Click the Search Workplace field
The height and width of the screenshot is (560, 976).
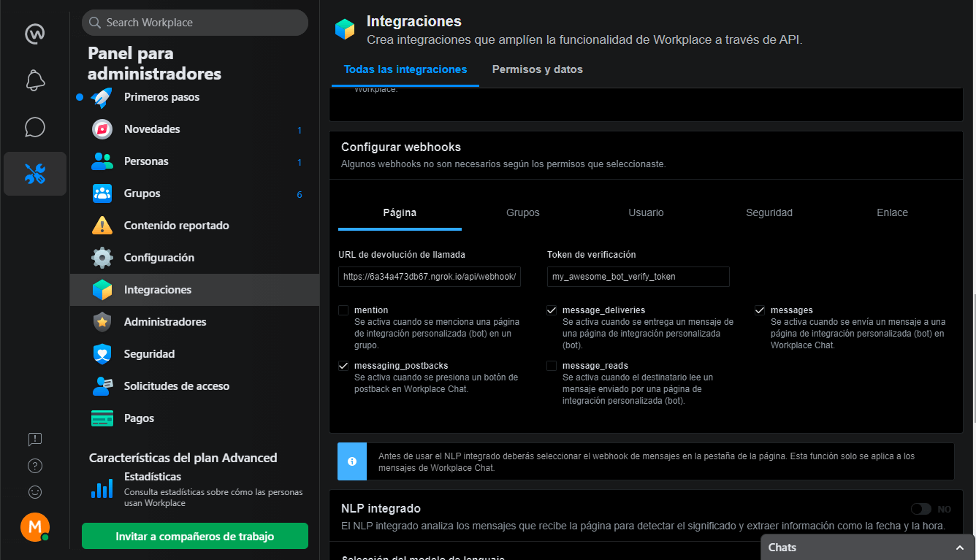click(195, 23)
